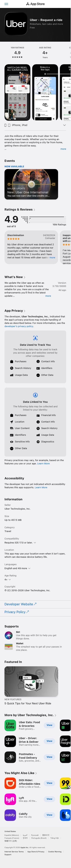Viewport: 71px width, 868px height.
Task: Expand the Languages list chevron
Action: (x=29, y=568)
